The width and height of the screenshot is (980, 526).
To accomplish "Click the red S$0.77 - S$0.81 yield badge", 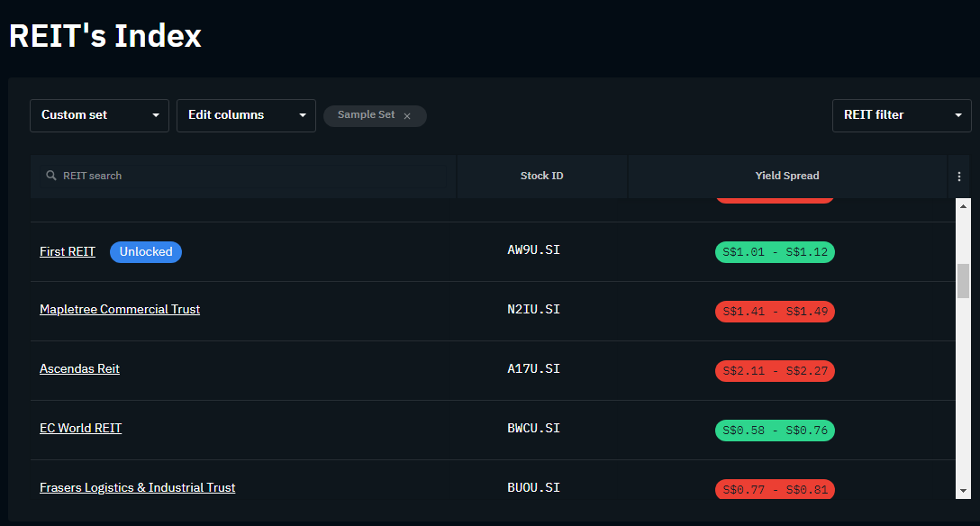I will pyautogui.click(x=775, y=489).
